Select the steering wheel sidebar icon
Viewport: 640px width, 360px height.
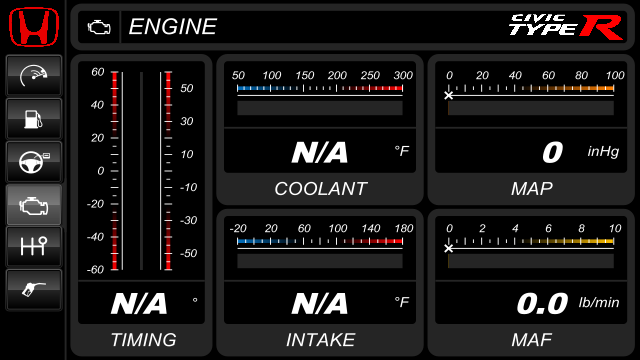[34, 162]
